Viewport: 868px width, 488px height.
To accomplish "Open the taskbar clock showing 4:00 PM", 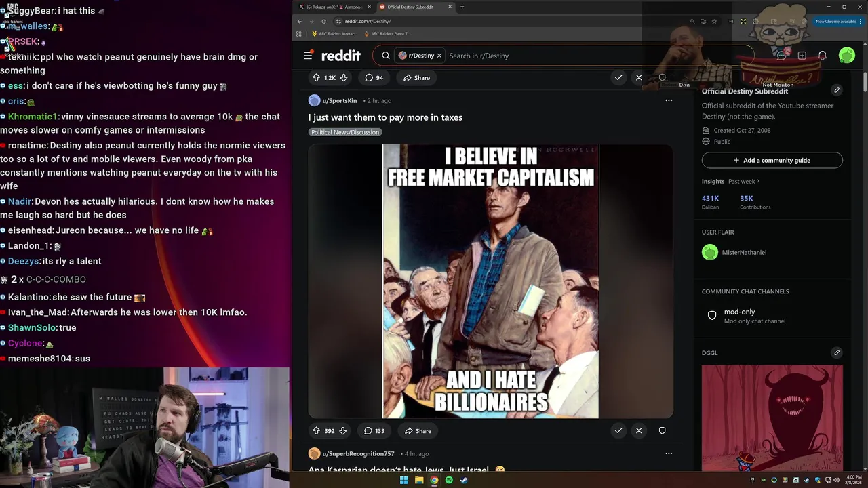I will pos(854,480).
